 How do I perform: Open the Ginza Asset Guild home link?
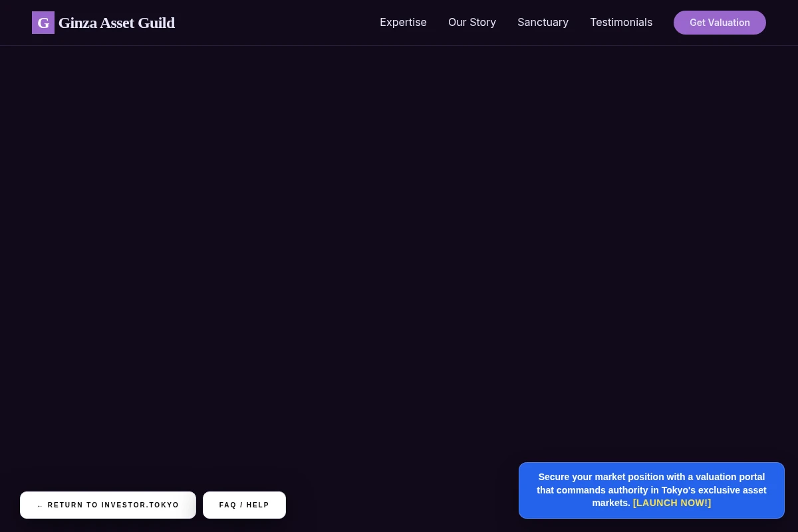[x=103, y=23]
